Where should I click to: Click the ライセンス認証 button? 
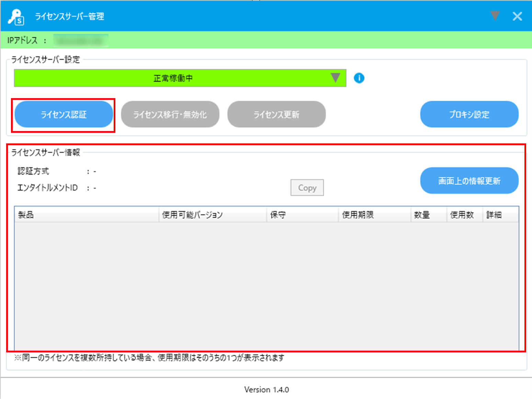[x=64, y=115]
